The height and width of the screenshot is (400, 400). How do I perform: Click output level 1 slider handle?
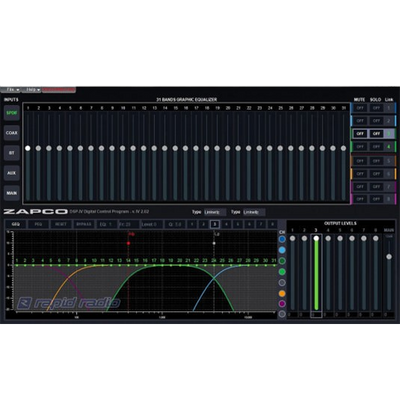click(x=292, y=238)
